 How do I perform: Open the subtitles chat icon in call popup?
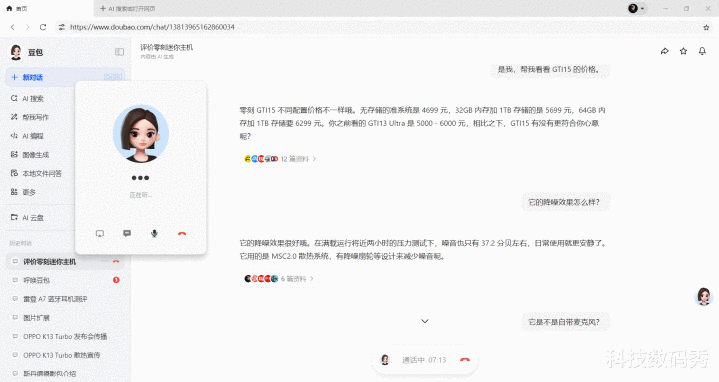(x=127, y=233)
